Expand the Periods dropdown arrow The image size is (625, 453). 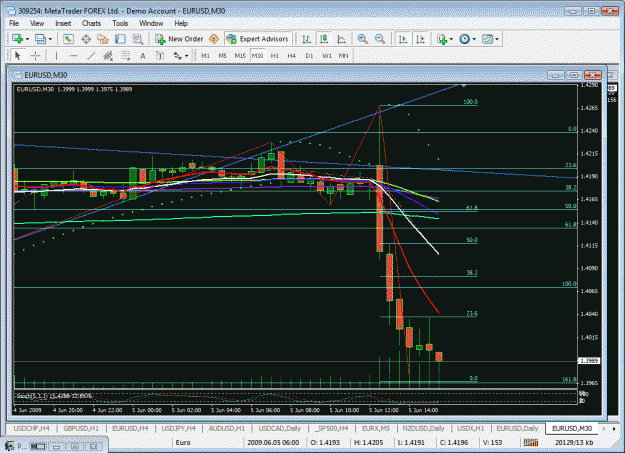point(474,39)
